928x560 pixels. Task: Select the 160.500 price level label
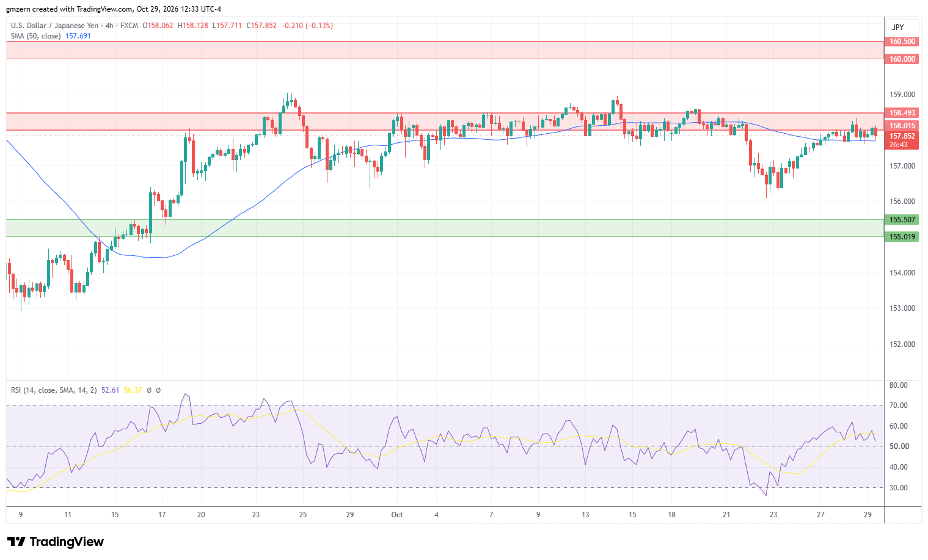point(902,42)
